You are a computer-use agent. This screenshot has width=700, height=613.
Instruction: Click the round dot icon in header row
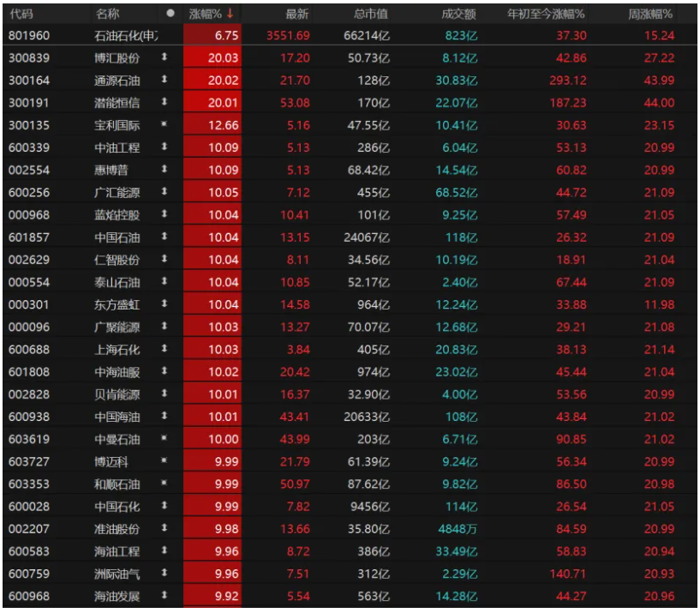[x=170, y=14]
